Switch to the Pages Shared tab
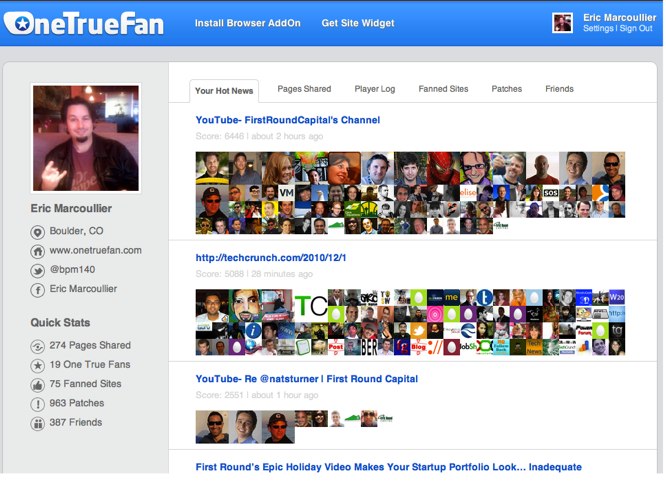The width and height of the screenshot is (666, 485). pyautogui.click(x=304, y=89)
